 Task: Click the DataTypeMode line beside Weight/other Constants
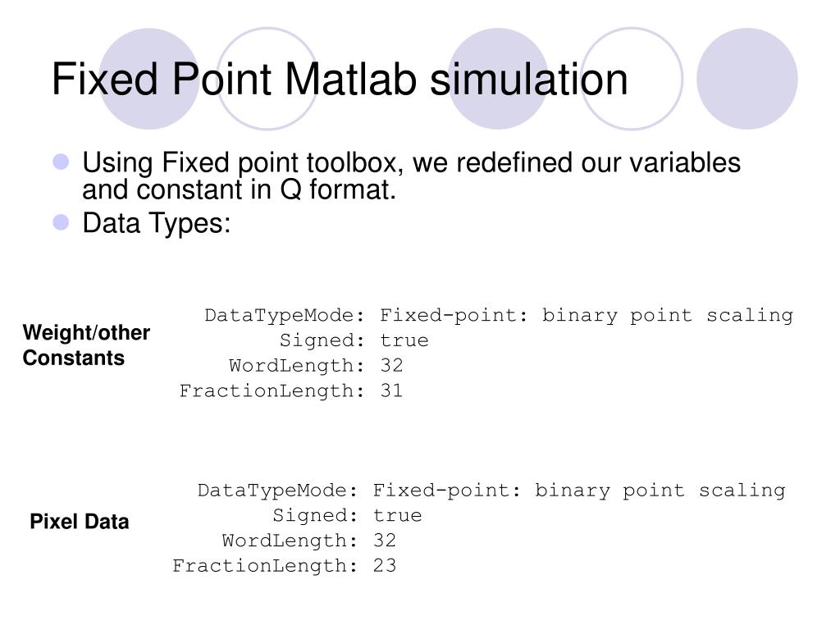pos(499,316)
